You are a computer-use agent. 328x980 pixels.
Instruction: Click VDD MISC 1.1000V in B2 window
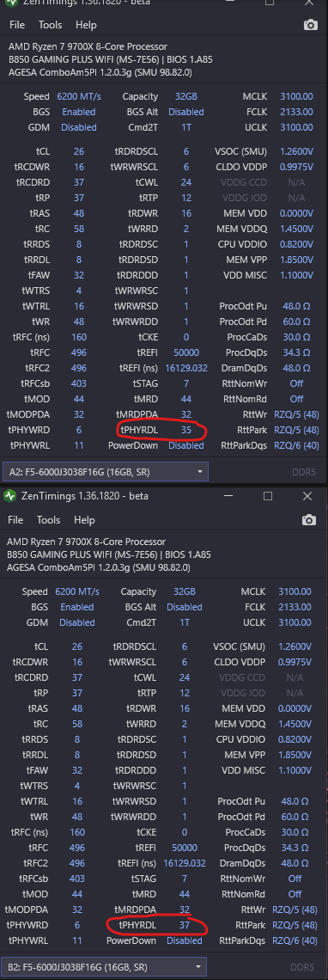[x=295, y=770]
